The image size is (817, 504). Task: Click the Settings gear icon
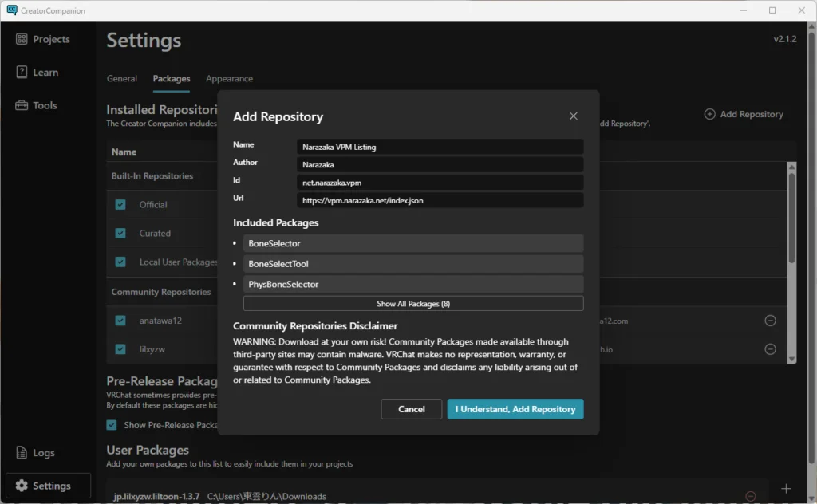pos(22,485)
